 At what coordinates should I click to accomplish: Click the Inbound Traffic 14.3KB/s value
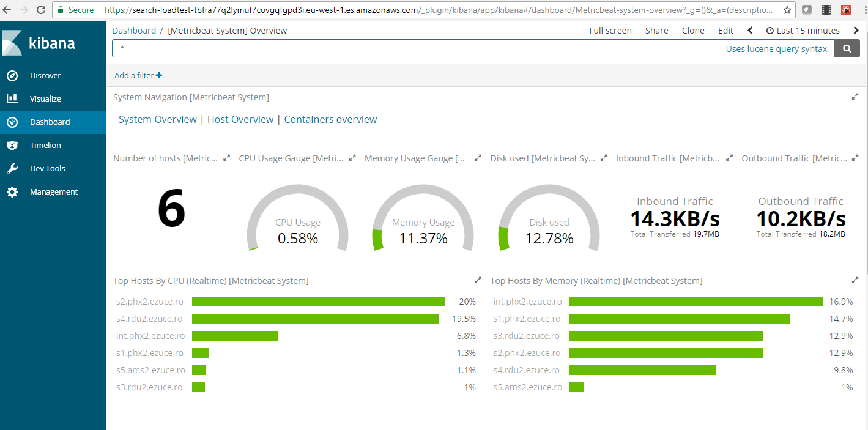point(675,218)
